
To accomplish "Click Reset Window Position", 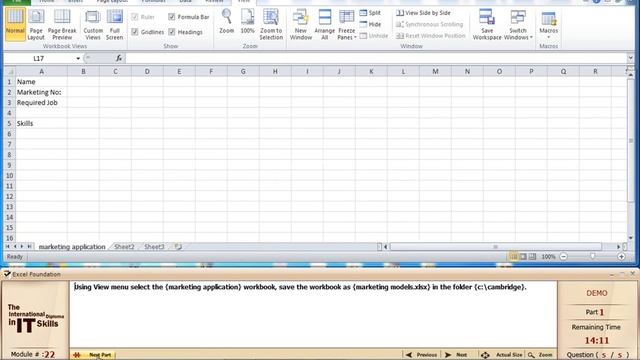I will pyautogui.click(x=431, y=36).
